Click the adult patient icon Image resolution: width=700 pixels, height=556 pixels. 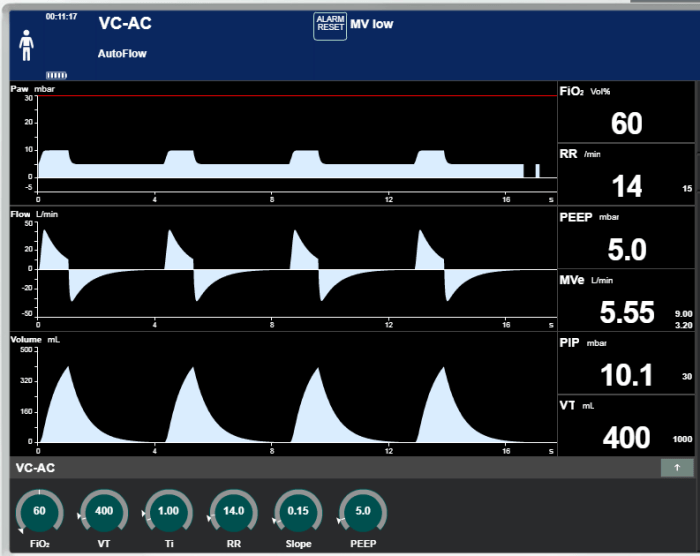coord(27,44)
